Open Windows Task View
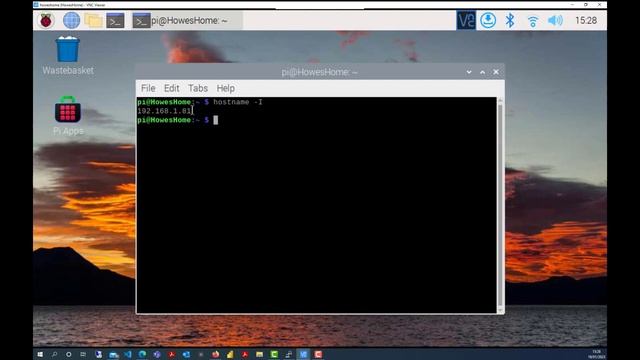 [83, 354]
